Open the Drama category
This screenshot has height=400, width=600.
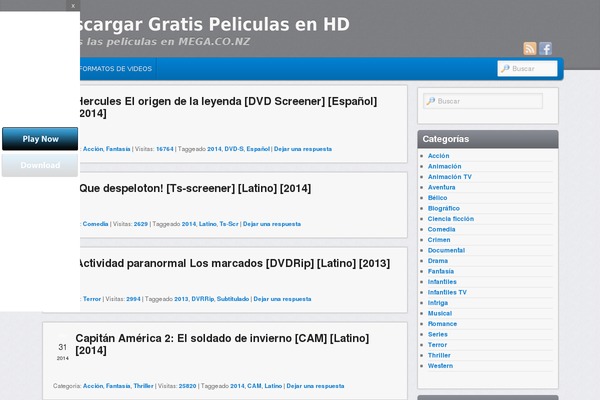438,261
